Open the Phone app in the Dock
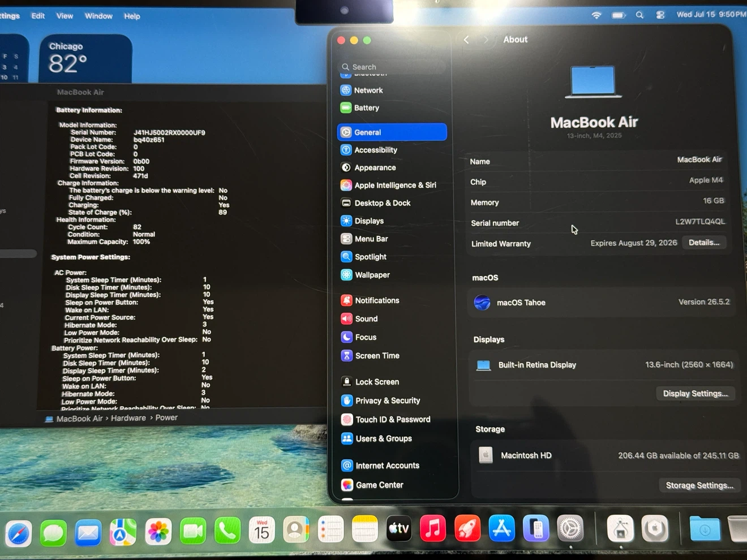747x560 pixels. pos(227,531)
